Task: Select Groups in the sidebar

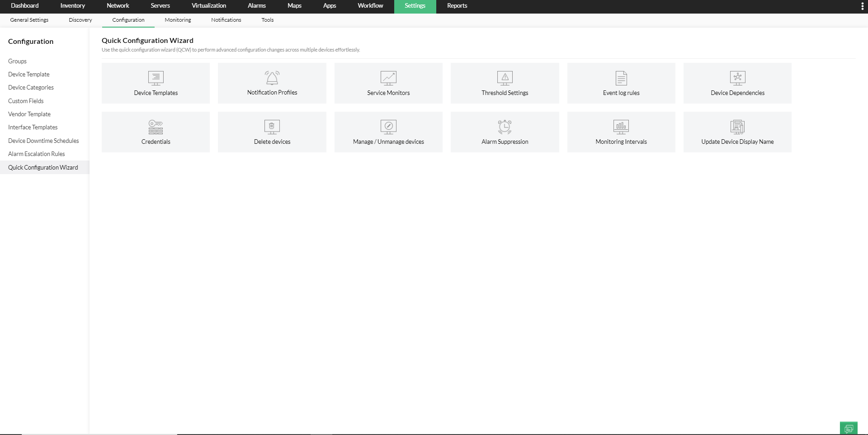Action: click(x=17, y=61)
